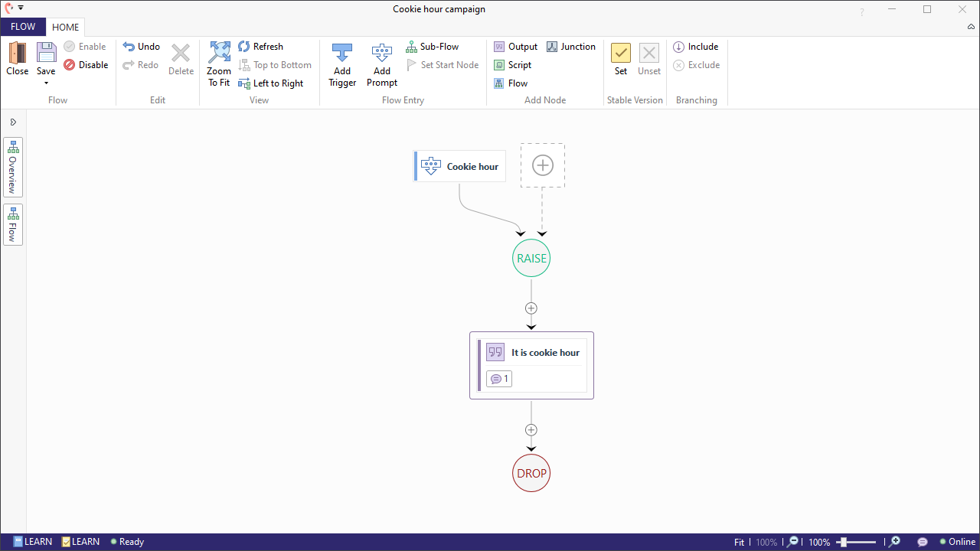Open the Overview panel

12,166
